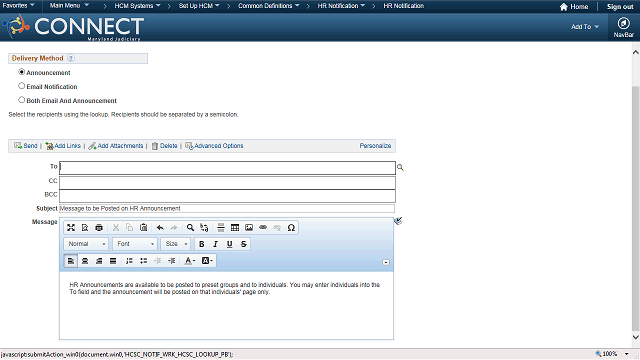Screen dimensions: 640x360
Task: Insert a special character with Omega icon
Action: click(291, 228)
